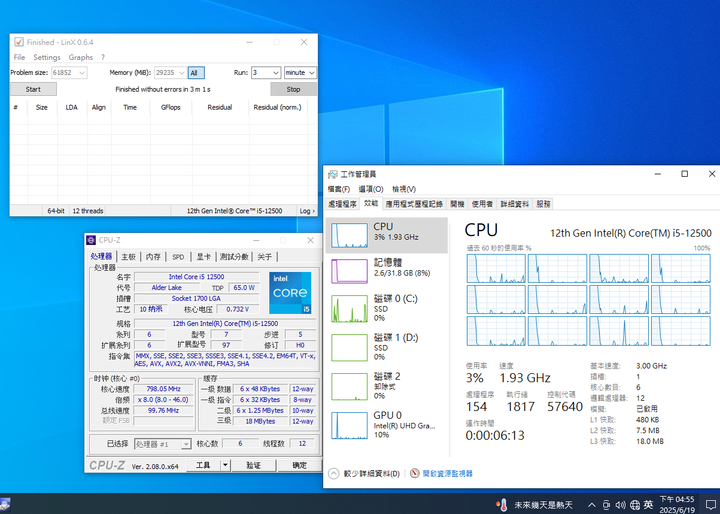
Task: Select the Disk 0 (C:) thumbnail graph
Action: 349,309
